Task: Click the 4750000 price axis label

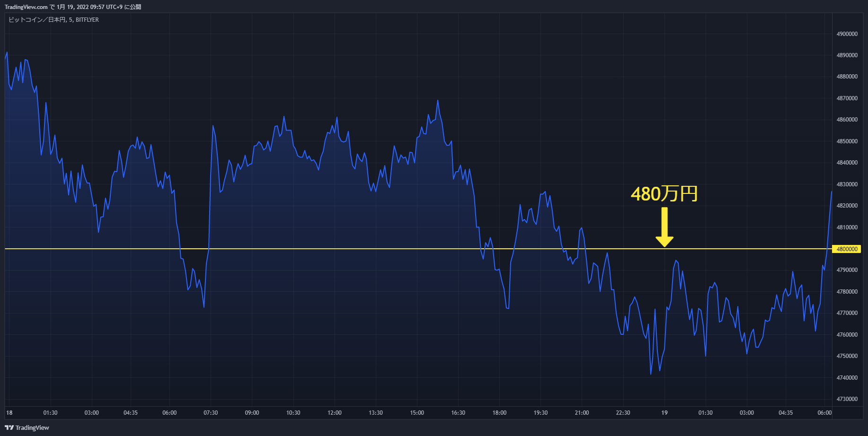Action: [x=847, y=356]
